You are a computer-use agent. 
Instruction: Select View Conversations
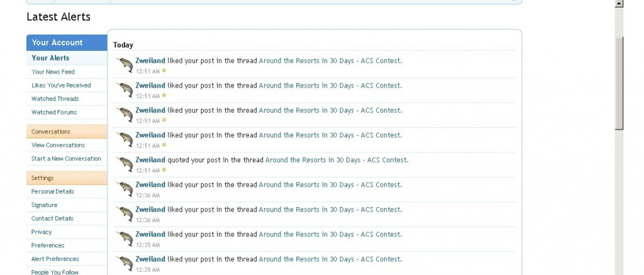58,145
